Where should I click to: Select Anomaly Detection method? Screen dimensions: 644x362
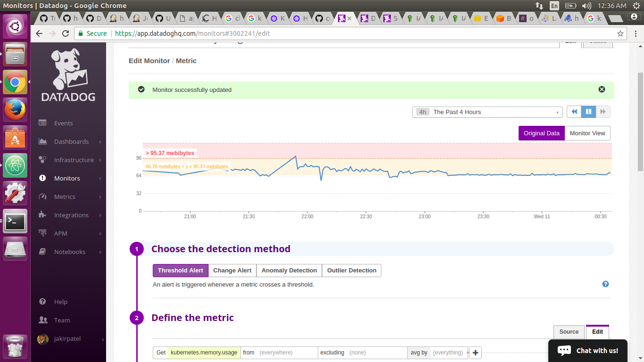pyautogui.click(x=289, y=271)
